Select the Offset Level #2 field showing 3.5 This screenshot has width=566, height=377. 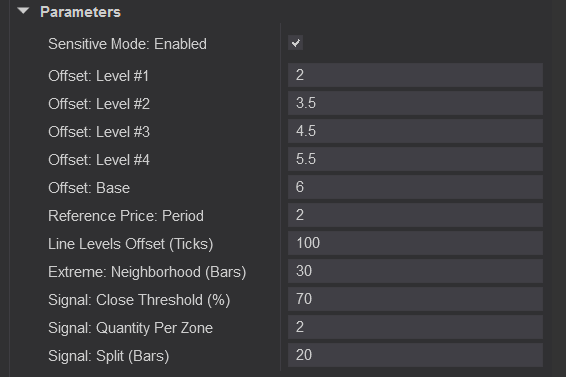[415, 103]
